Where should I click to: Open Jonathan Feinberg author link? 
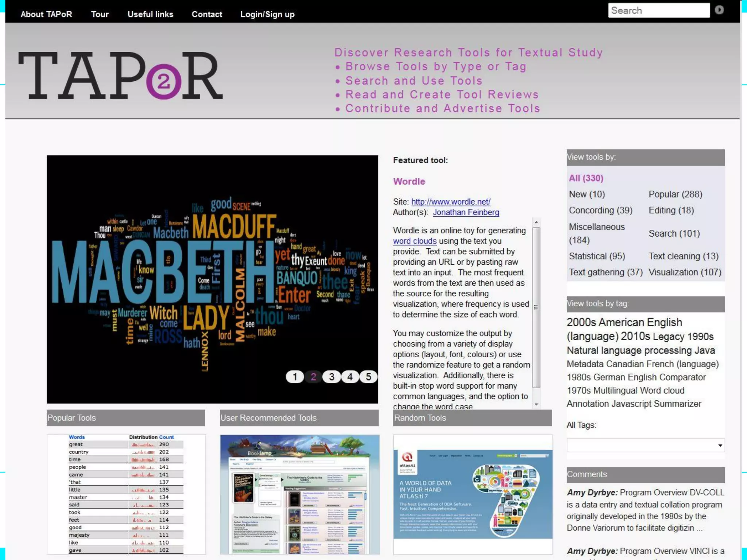point(466,212)
